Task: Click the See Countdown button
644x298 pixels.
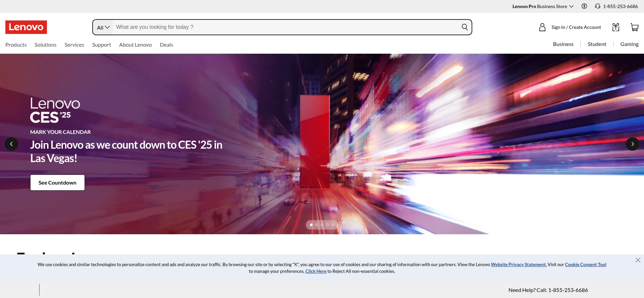Action: click(x=57, y=183)
